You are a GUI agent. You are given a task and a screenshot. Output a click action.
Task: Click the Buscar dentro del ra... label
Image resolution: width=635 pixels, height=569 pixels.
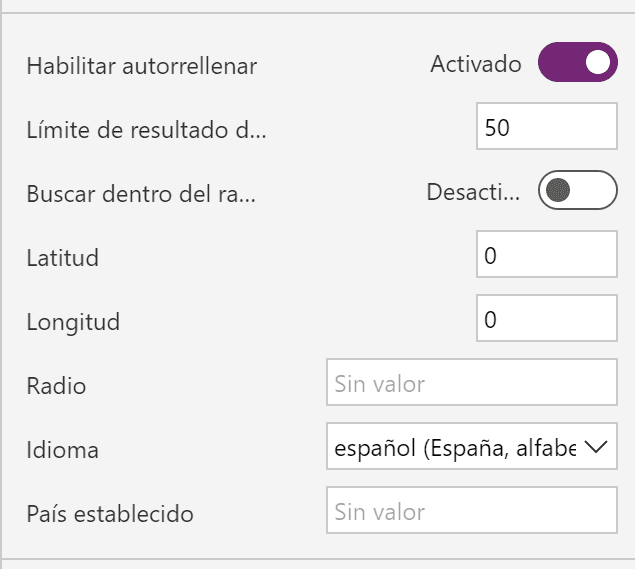pos(141,194)
